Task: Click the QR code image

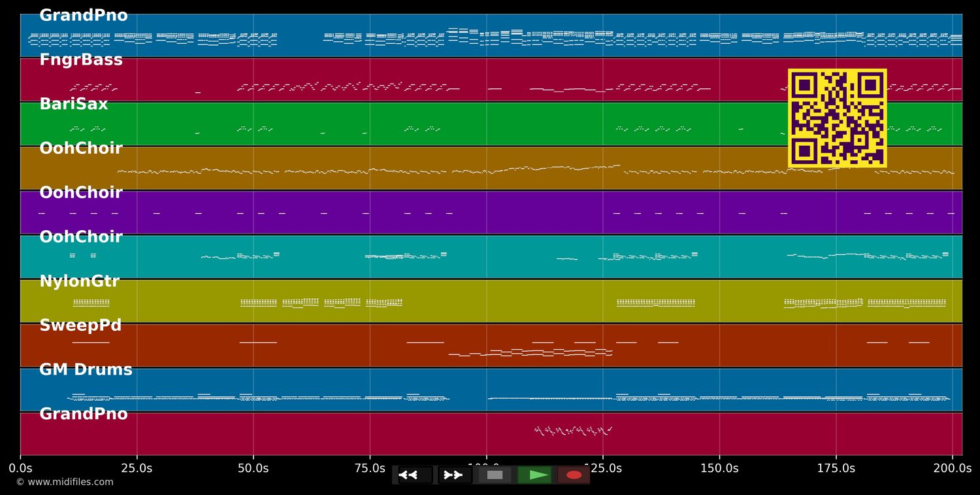Action: point(838,118)
